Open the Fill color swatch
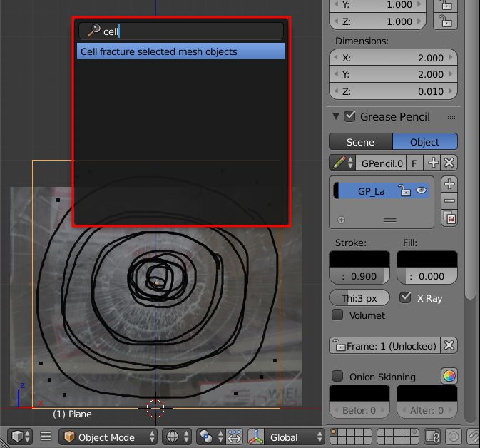480x448 pixels. (427, 259)
